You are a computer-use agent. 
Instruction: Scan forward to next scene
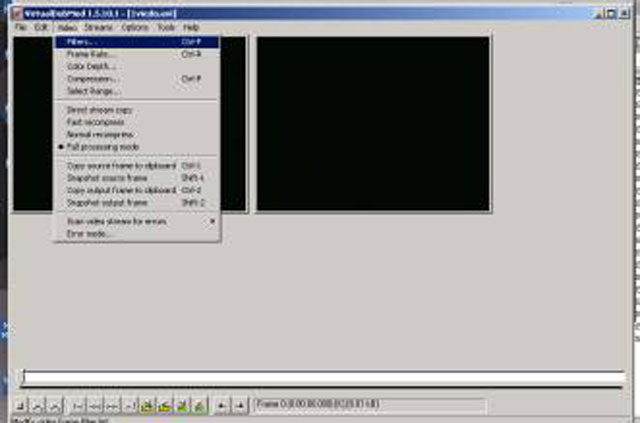200,406
